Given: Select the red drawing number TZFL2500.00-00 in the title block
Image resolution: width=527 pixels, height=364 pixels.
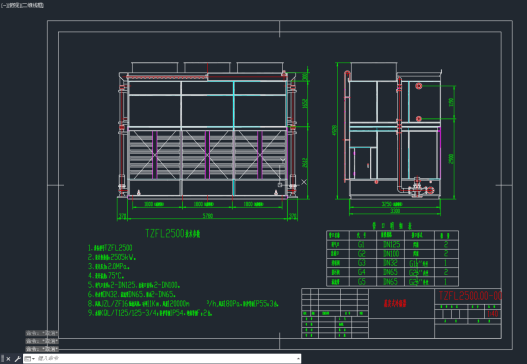Looking at the screenshot, I should [x=470, y=296].
